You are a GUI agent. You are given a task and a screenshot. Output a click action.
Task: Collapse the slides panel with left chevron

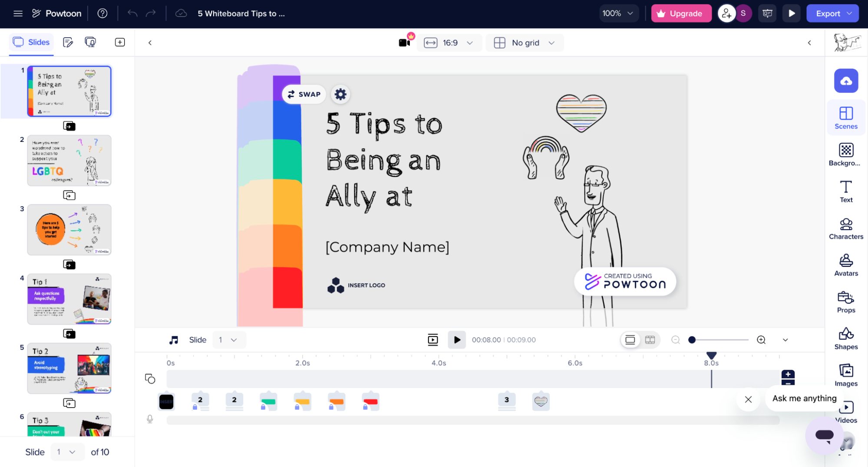pos(150,43)
